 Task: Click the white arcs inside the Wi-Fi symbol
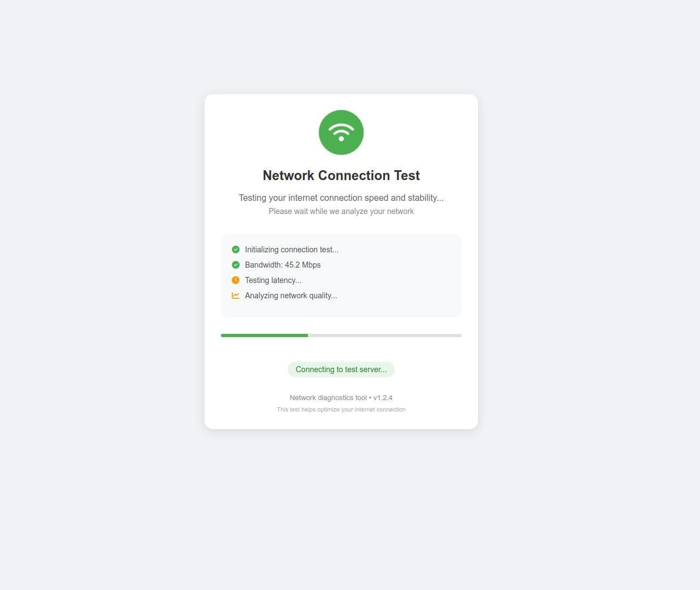(x=341, y=130)
